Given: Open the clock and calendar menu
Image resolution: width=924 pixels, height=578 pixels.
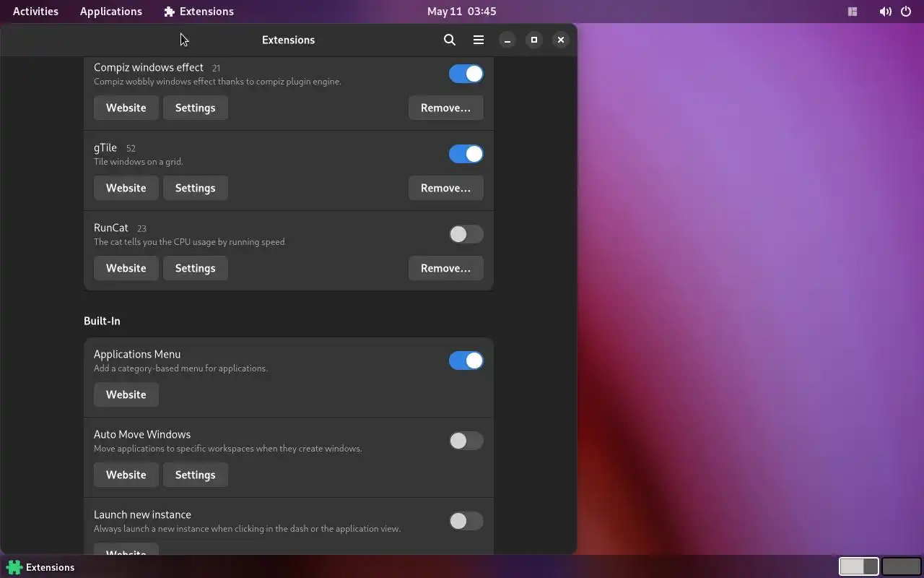Looking at the screenshot, I should (x=462, y=12).
